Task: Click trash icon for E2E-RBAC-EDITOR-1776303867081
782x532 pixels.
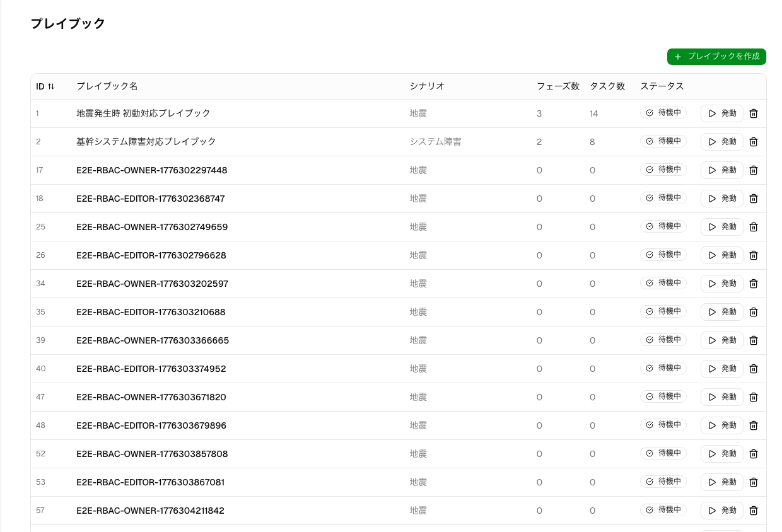Action: pos(754,482)
